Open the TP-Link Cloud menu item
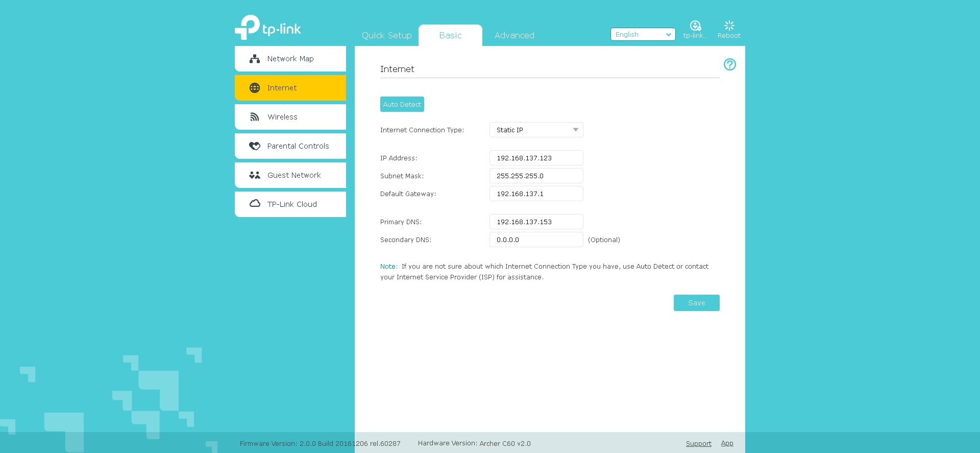Viewport: 980px width, 453px height. coord(290,204)
